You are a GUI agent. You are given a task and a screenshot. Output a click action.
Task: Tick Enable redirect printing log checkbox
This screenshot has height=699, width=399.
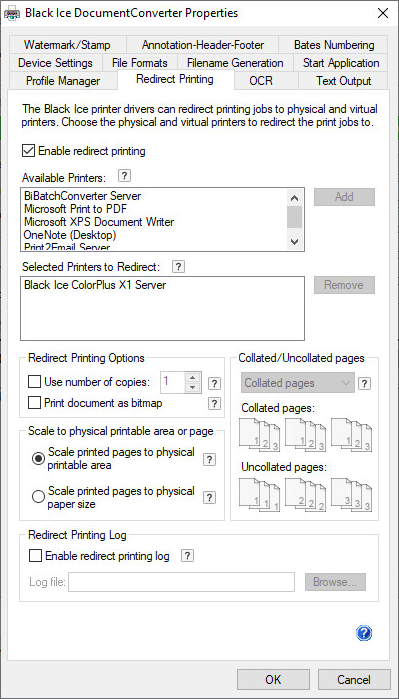[x=35, y=556]
